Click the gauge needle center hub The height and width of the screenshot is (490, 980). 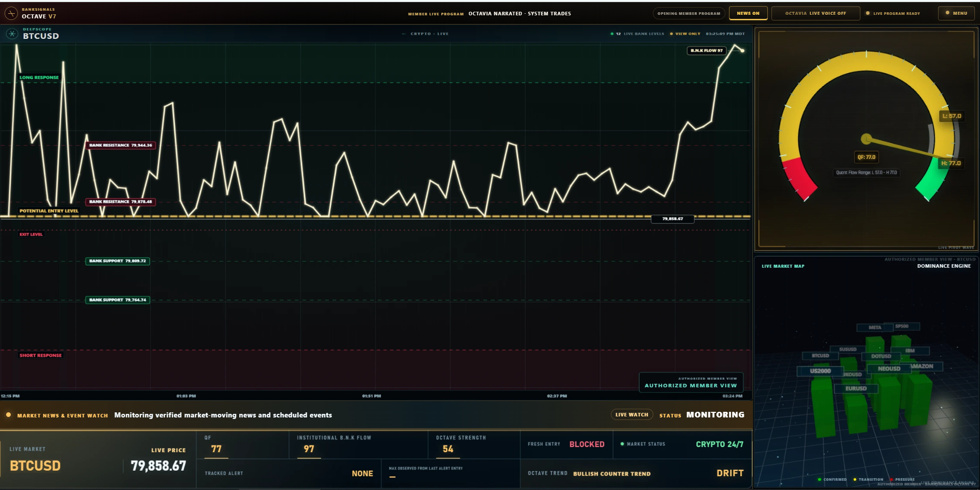[866, 138]
